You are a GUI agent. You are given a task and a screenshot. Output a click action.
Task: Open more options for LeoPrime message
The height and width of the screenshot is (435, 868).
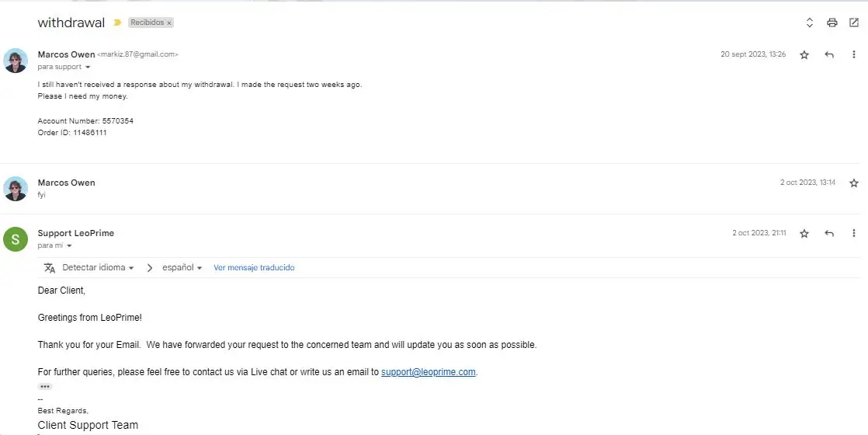coord(854,233)
